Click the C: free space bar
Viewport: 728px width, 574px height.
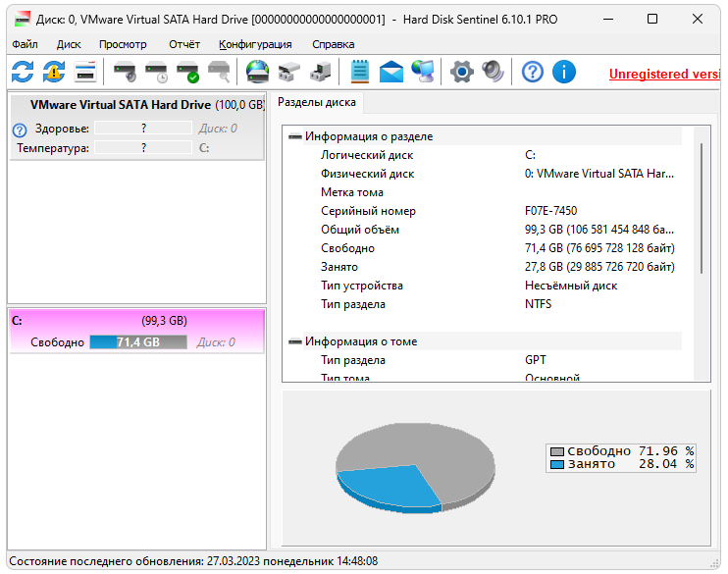137,342
